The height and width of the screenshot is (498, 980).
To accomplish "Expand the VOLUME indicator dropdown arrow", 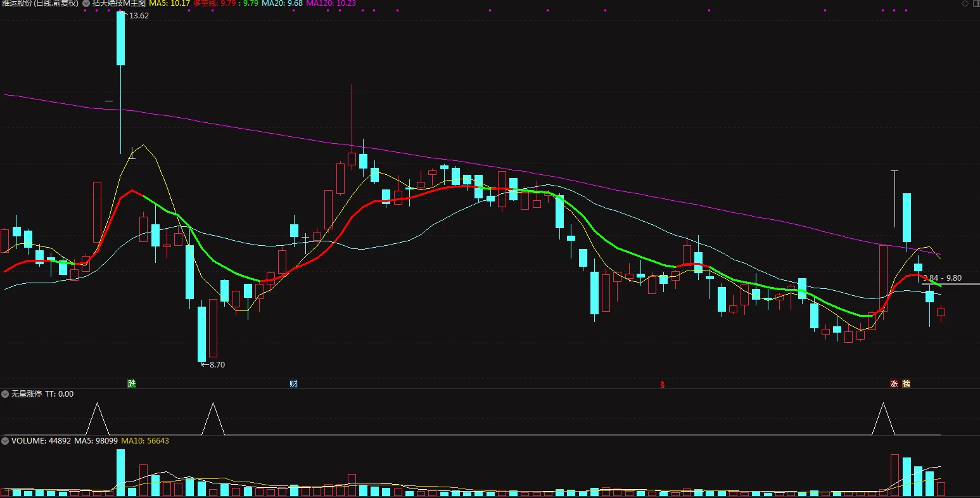I will coord(5,440).
